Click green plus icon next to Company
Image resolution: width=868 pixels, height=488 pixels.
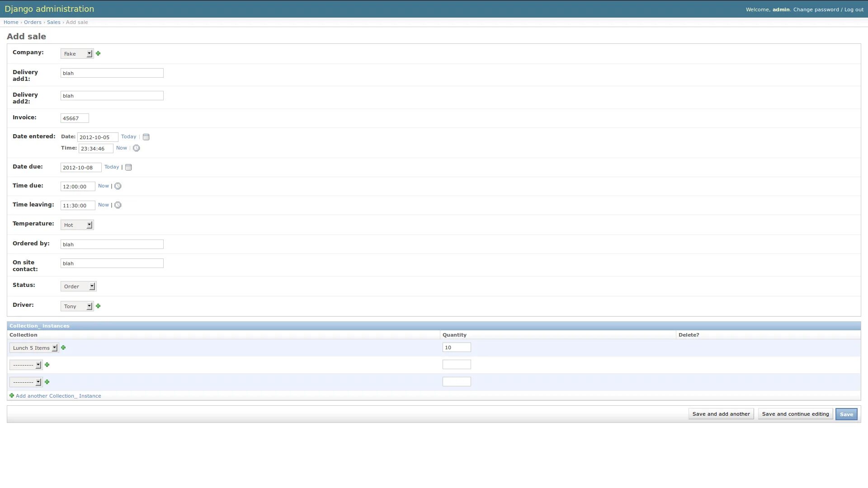[98, 53]
